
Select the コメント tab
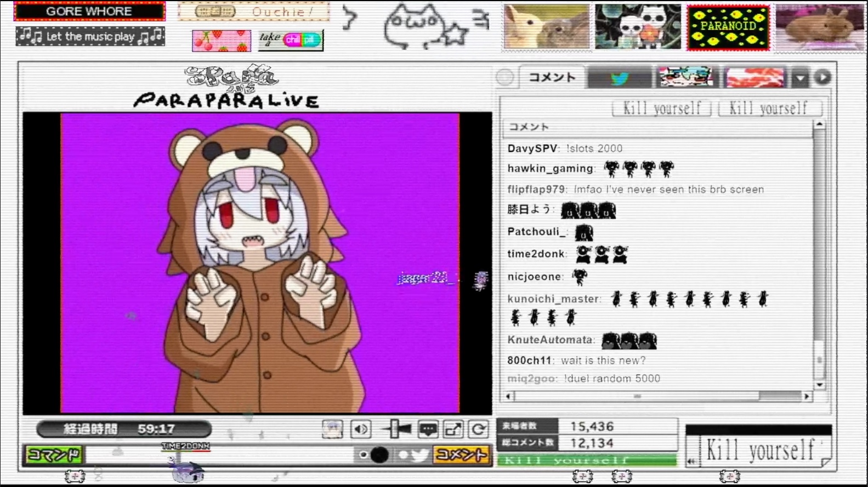pyautogui.click(x=552, y=78)
